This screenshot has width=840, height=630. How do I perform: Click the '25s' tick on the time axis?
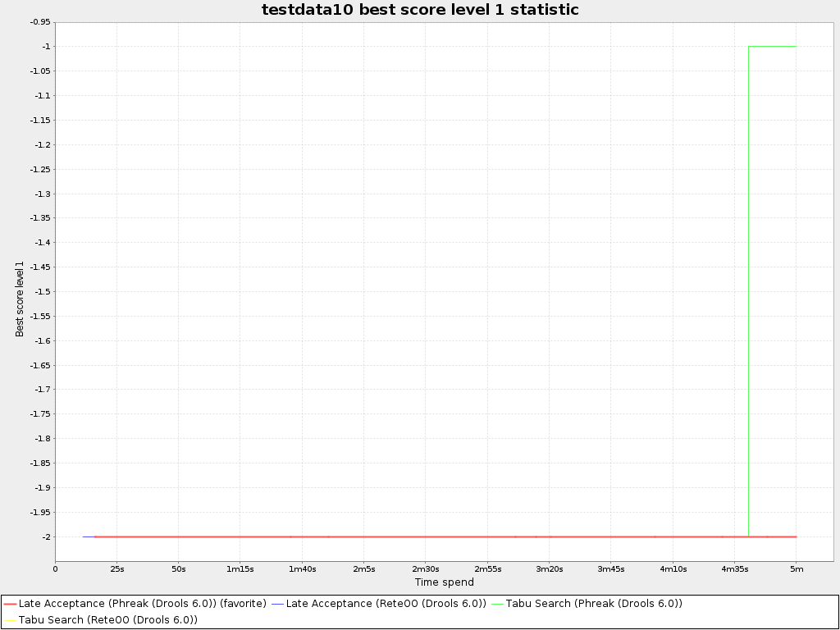click(x=116, y=568)
